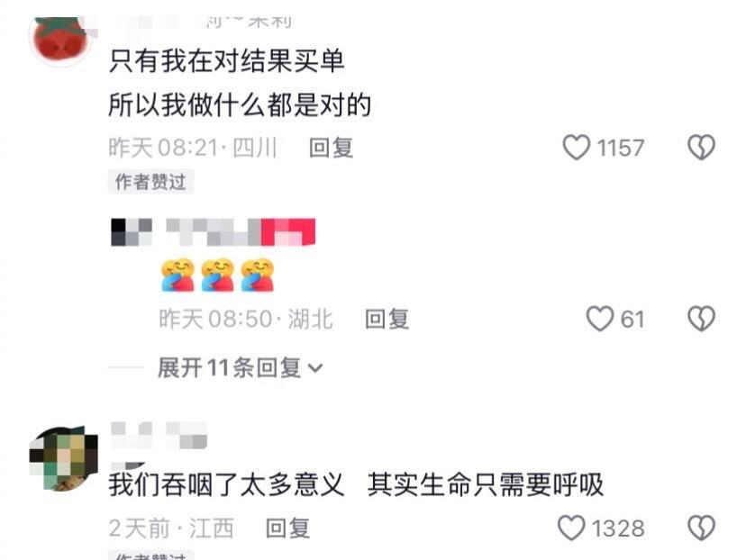Screen dimensions: 746x560
Task: Tap the 作者赞过 tag under Sichuan comment
Action: tap(150, 182)
